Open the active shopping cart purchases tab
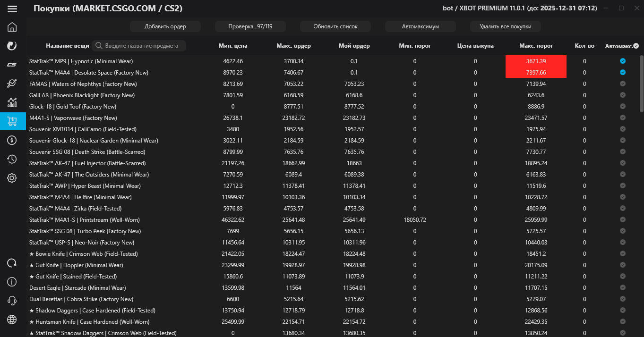Viewport: 644px width, 337px height. (x=12, y=121)
